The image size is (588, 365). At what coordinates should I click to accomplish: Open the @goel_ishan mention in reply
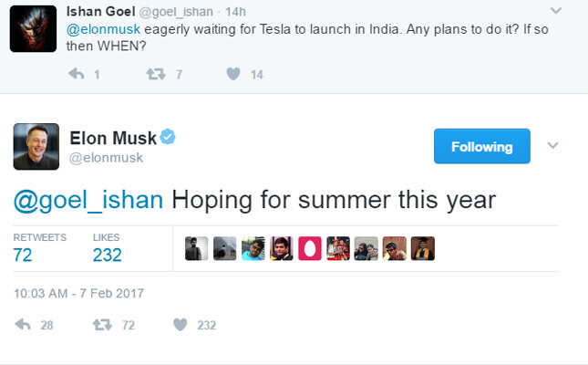coord(88,198)
